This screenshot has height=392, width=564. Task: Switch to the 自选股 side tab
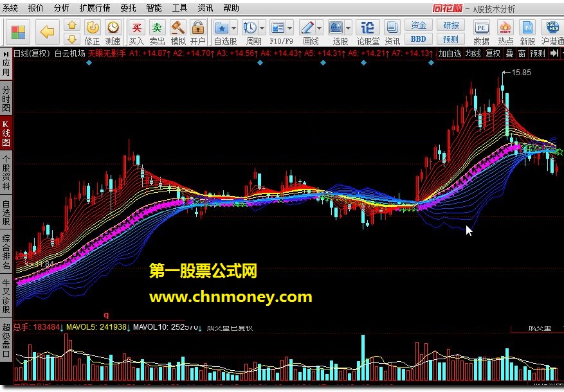tap(6, 212)
